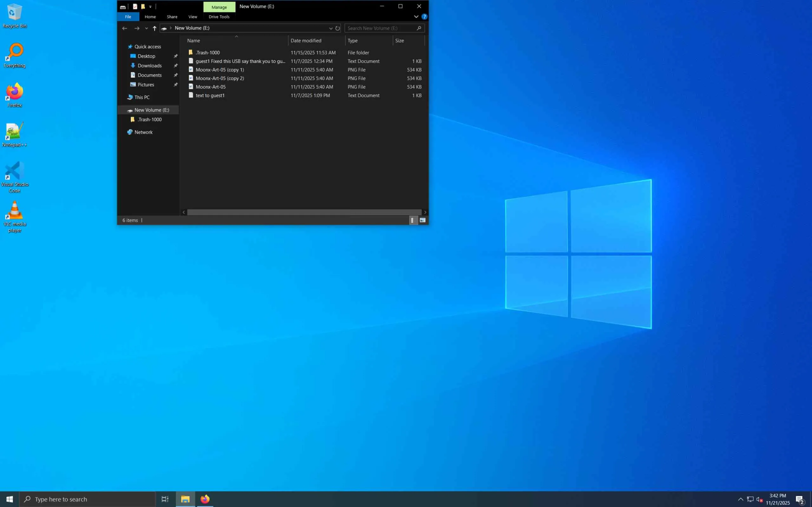This screenshot has width=812, height=507.
Task: Expand the address bar history dropdown
Action: tap(331, 28)
